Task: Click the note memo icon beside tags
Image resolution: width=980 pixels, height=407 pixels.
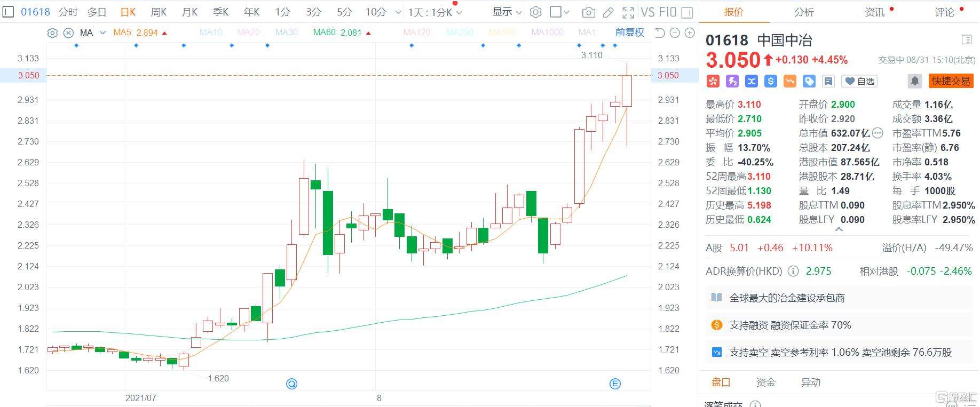Action: [828, 81]
